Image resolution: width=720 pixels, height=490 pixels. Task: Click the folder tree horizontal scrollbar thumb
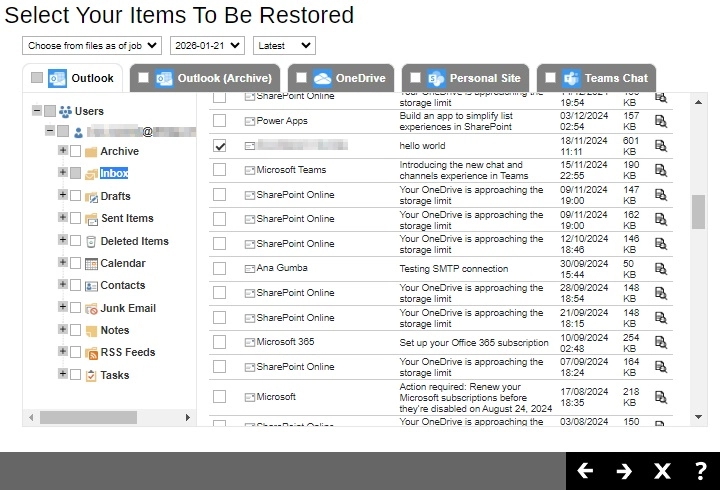pos(88,417)
